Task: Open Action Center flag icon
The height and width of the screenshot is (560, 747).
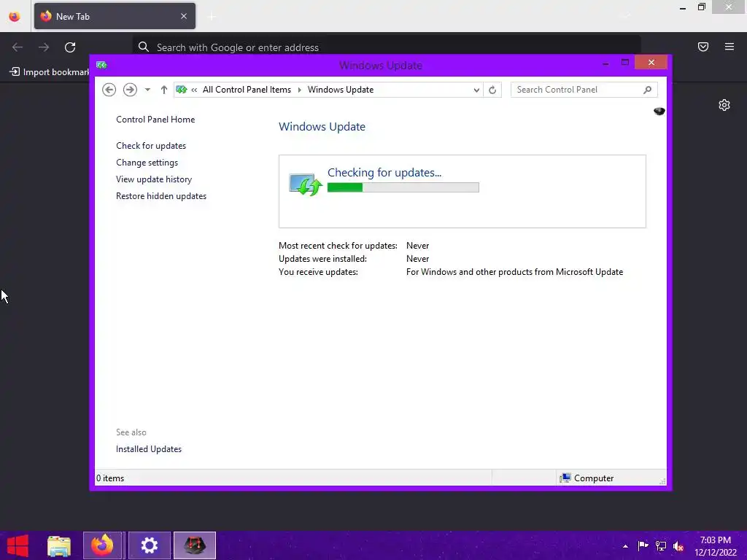Action: (x=643, y=545)
